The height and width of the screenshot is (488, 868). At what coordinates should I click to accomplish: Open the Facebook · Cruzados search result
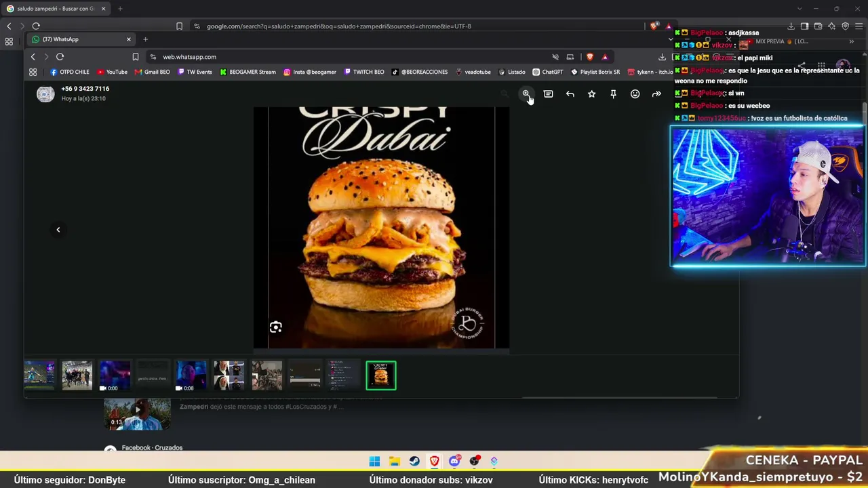152,448
